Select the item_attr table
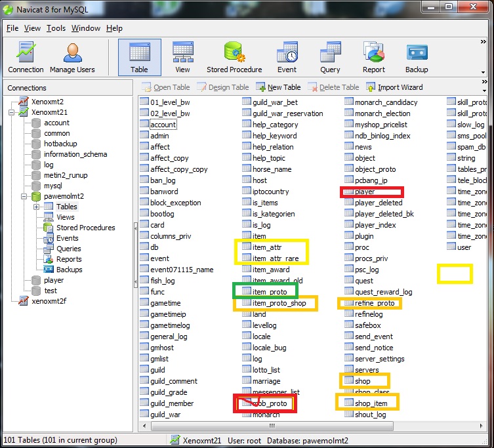Image resolution: width=494 pixels, height=448 pixels. [x=267, y=247]
